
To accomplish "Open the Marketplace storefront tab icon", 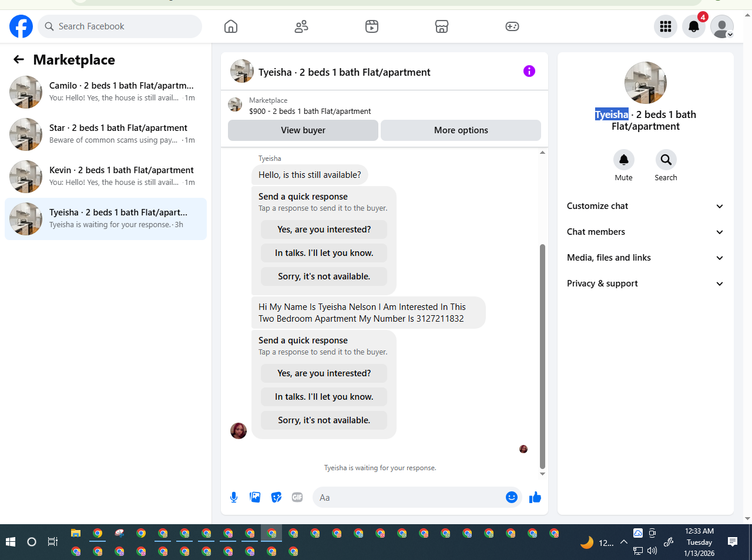I will [442, 26].
